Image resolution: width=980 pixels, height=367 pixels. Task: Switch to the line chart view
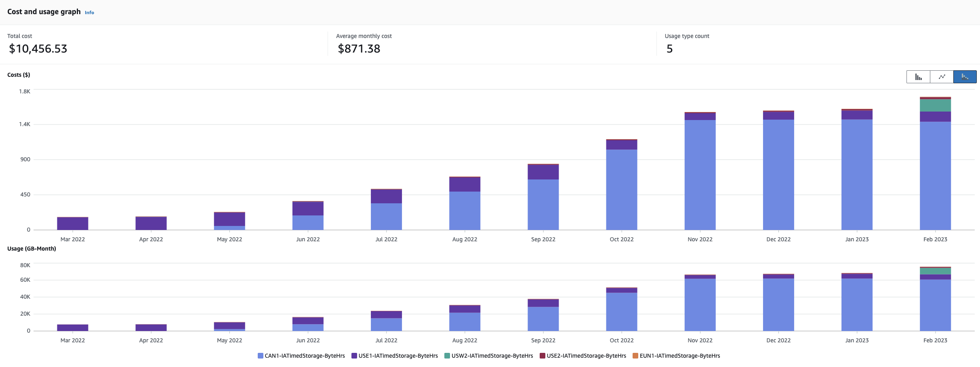coord(941,76)
